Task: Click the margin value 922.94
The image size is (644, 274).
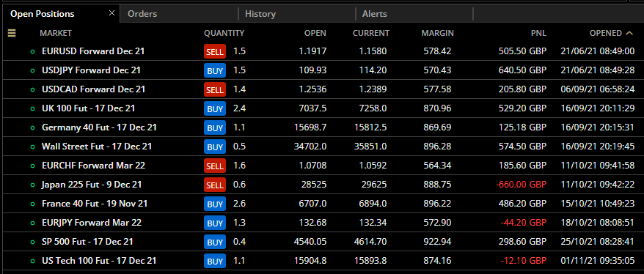Action: pyautogui.click(x=437, y=242)
